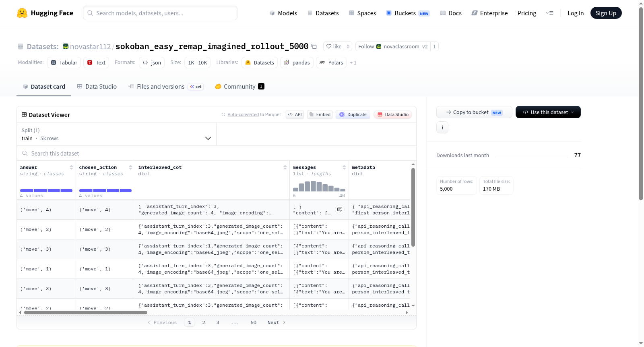Open Data Studio from viewer toolbar
This screenshot has width=644, height=347.
pyautogui.click(x=393, y=114)
